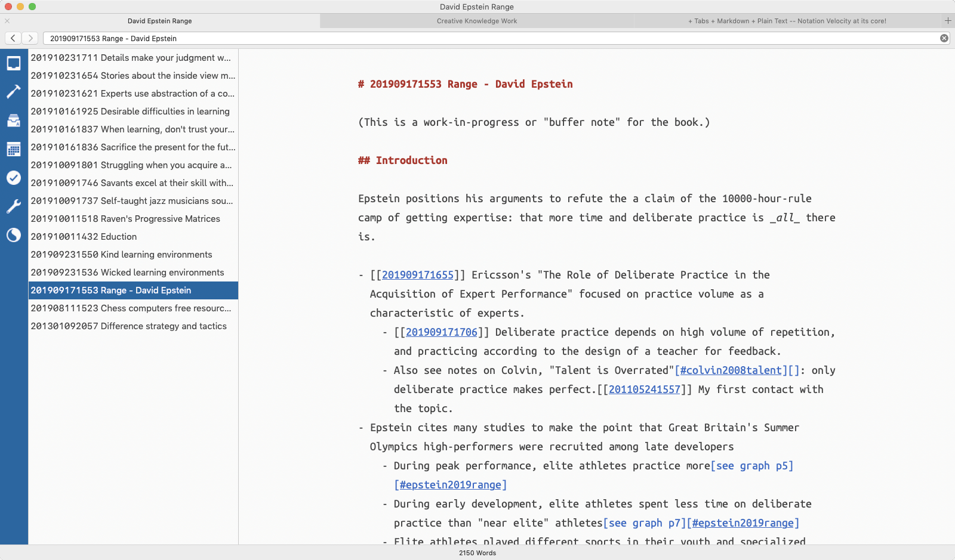Open the archive drawer sidebar icon

(x=14, y=120)
